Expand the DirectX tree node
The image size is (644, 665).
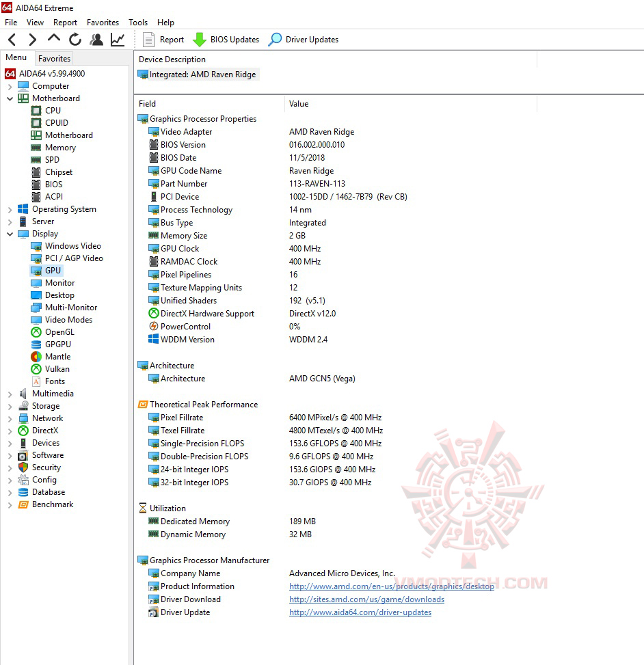10,431
